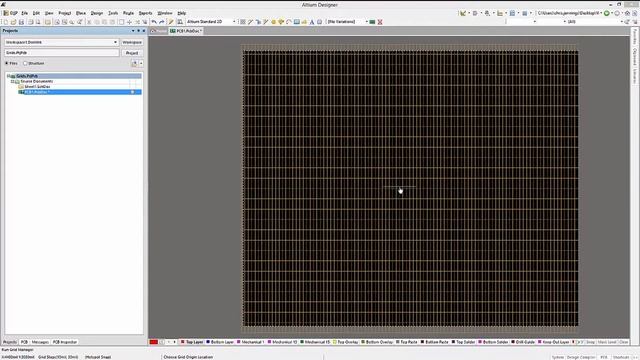Viewport: 640px width, 360px height.
Task: Click the redo arrow icon
Action: pyautogui.click(x=162, y=22)
